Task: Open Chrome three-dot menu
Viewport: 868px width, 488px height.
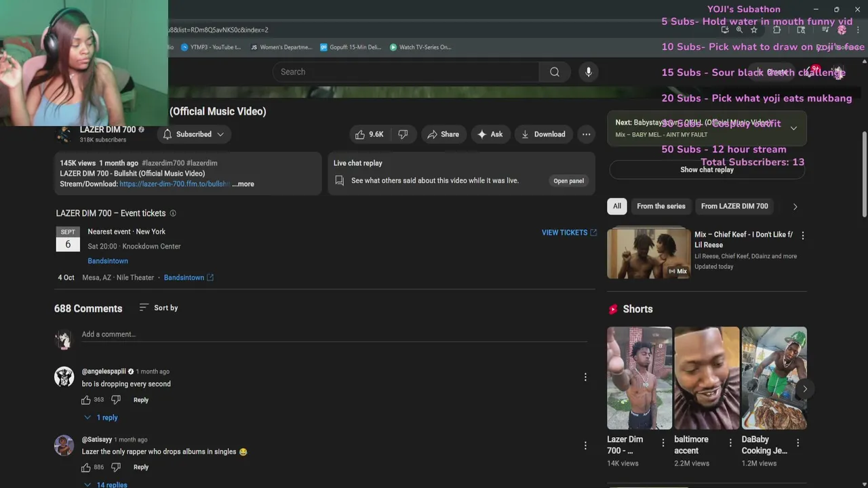Action: click(x=858, y=30)
